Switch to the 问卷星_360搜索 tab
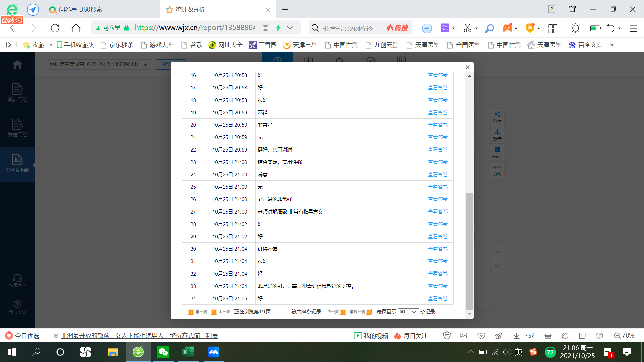Screen dimensions: 644x362 coord(80,10)
